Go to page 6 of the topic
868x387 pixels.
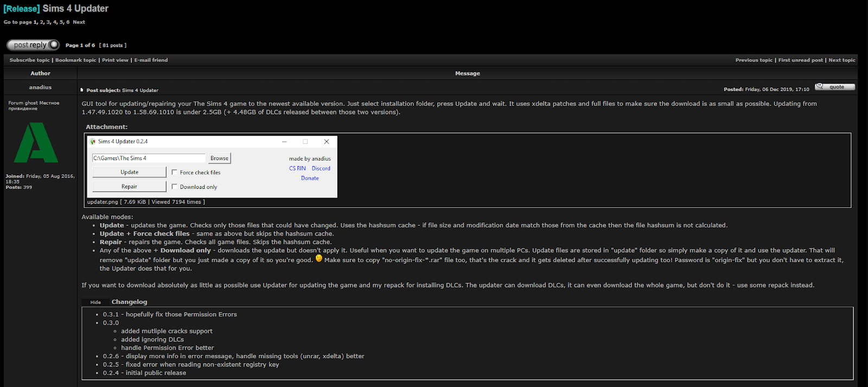68,22
